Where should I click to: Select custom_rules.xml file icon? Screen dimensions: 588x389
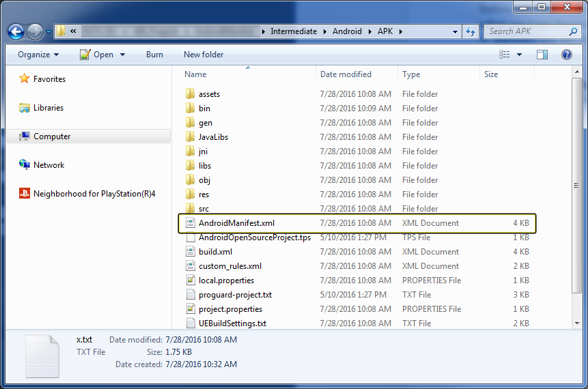pyautogui.click(x=191, y=266)
